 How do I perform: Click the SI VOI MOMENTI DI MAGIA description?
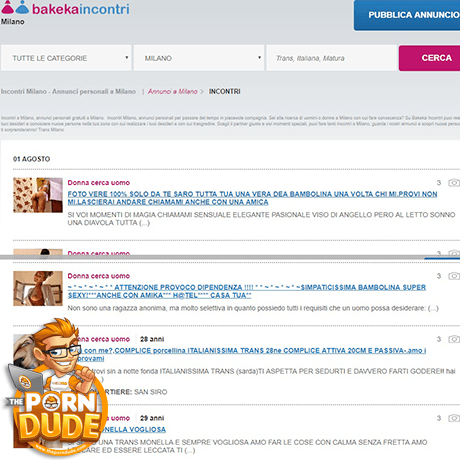[x=261, y=219]
